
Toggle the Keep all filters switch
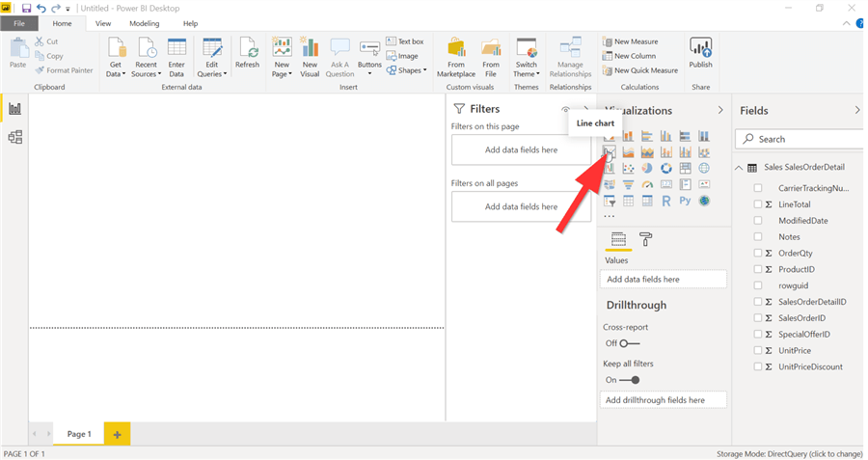[x=630, y=380]
